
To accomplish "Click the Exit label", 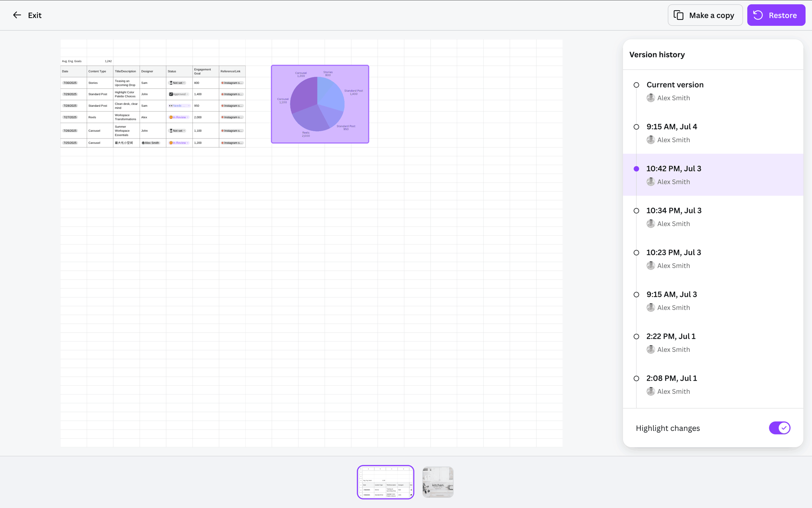I will (x=35, y=15).
